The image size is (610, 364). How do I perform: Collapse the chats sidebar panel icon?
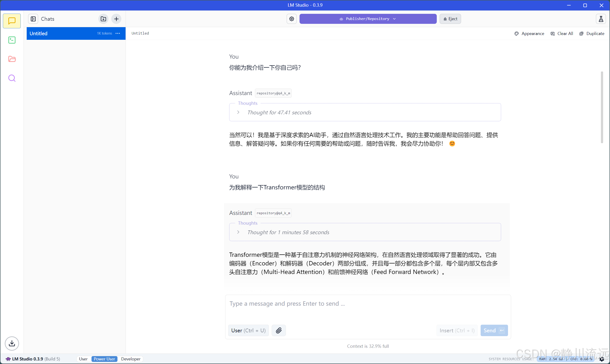pyautogui.click(x=33, y=19)
